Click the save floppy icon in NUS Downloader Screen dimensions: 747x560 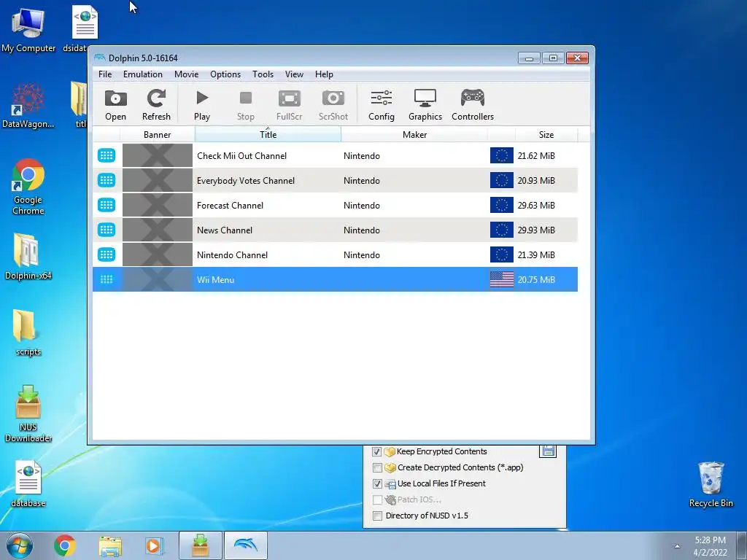tap(548, 451)
